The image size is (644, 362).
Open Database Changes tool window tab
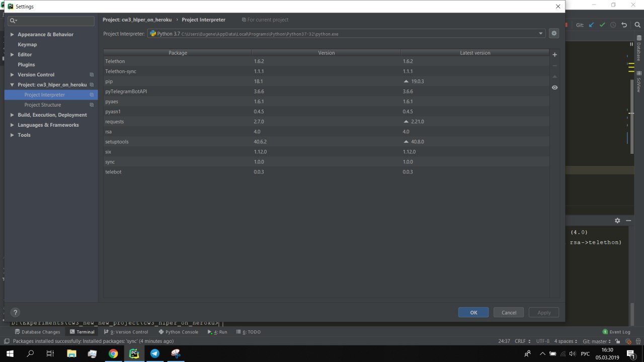37,332
